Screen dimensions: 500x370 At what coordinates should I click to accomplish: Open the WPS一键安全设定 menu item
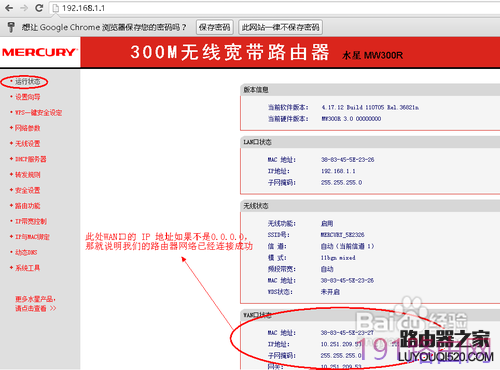38,113
